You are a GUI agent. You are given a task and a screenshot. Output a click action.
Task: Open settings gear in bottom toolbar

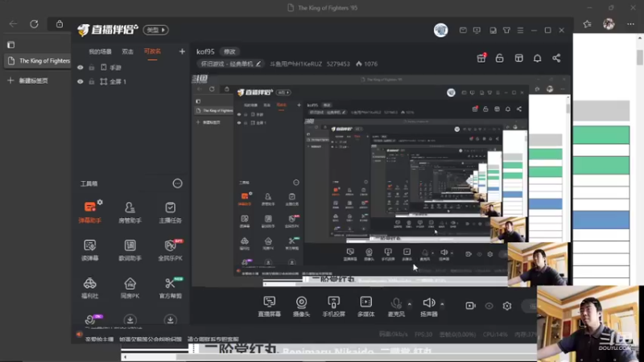tap(507, 306)
